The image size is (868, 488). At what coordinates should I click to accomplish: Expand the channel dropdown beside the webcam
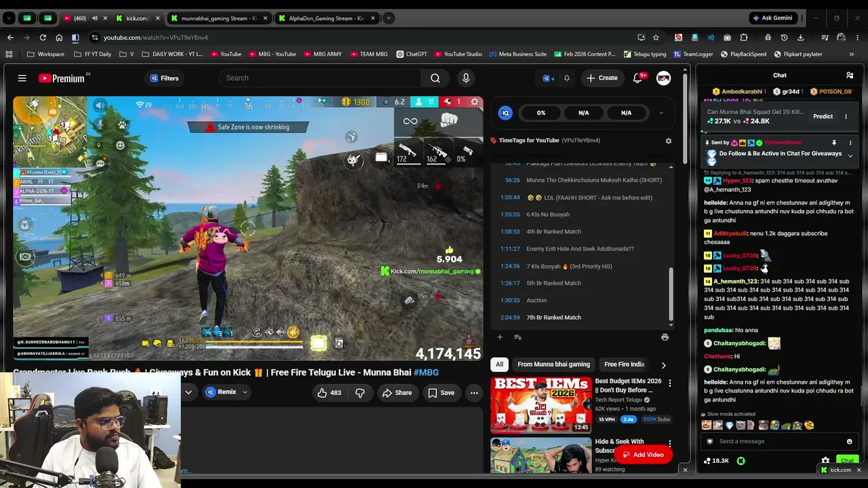pyautogui.click(x=189, y=392)
